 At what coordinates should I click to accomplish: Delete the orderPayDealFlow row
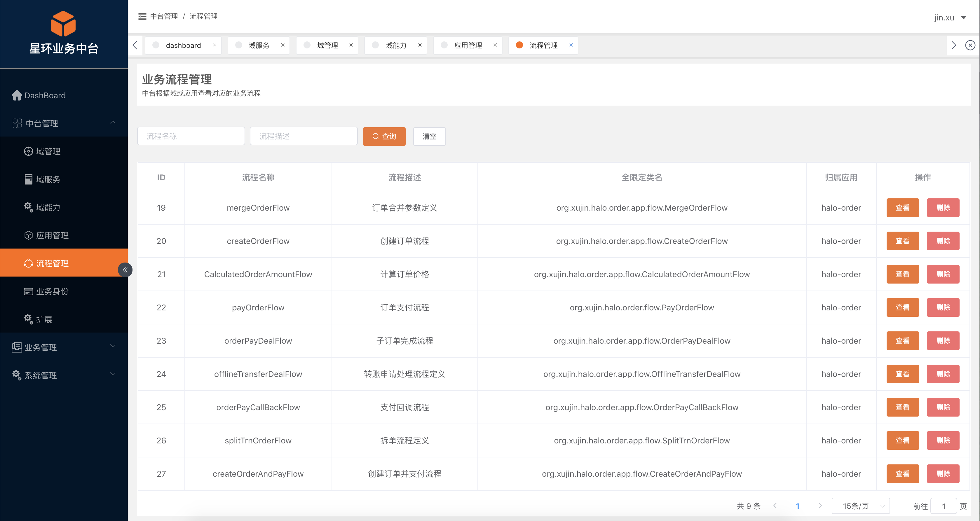tap(943, 341)
